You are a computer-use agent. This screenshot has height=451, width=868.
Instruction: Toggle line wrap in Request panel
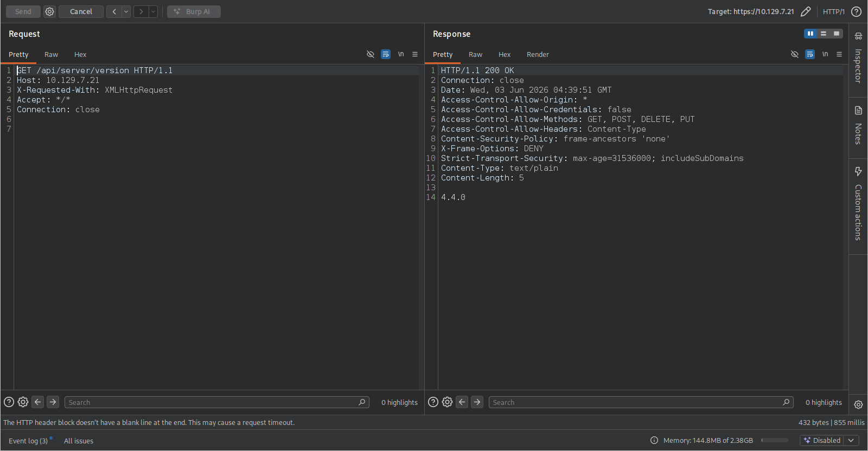386,54
